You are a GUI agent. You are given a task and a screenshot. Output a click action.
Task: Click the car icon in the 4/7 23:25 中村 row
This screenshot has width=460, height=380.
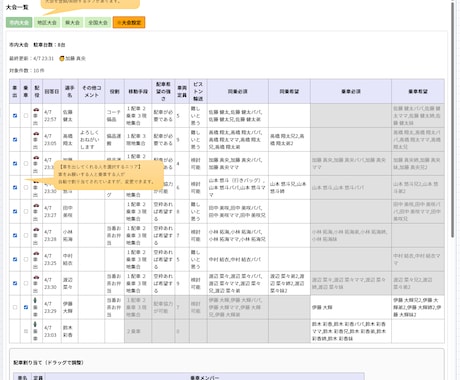click(36, 254)
